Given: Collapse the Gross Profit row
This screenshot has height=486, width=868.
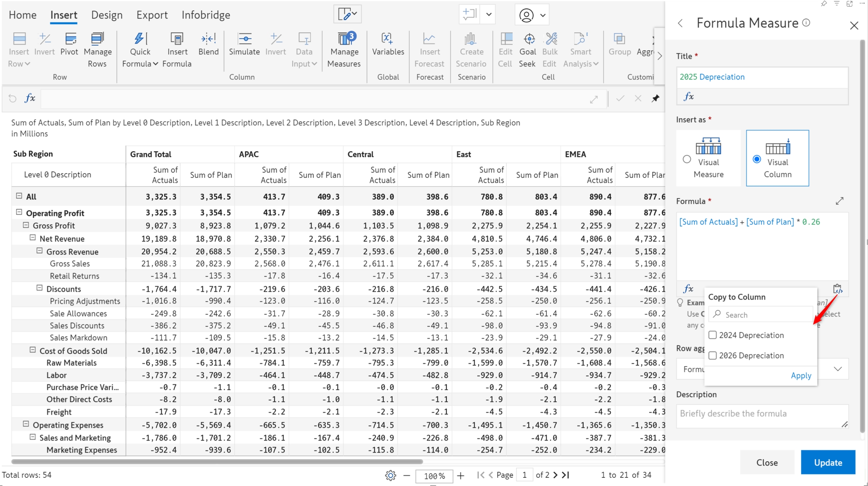Looking at the screenshot, I should coord(26,225).
